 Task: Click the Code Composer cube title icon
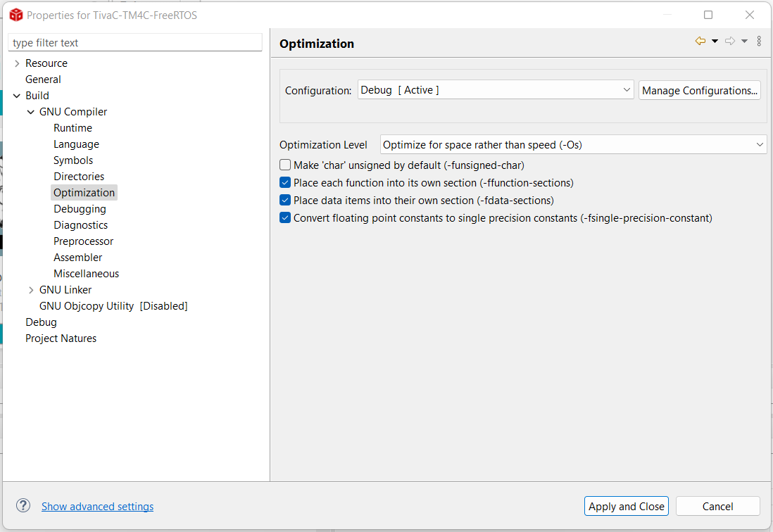pos(15,15)
